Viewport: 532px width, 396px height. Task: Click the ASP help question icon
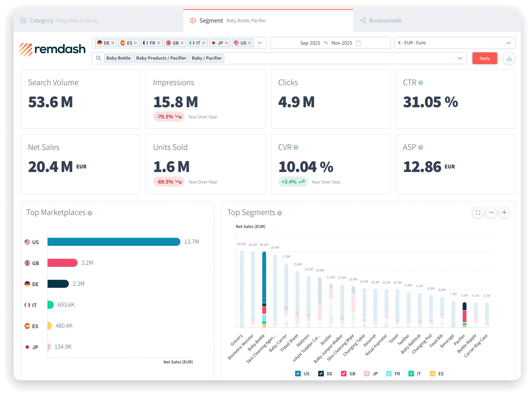[420, 147]
